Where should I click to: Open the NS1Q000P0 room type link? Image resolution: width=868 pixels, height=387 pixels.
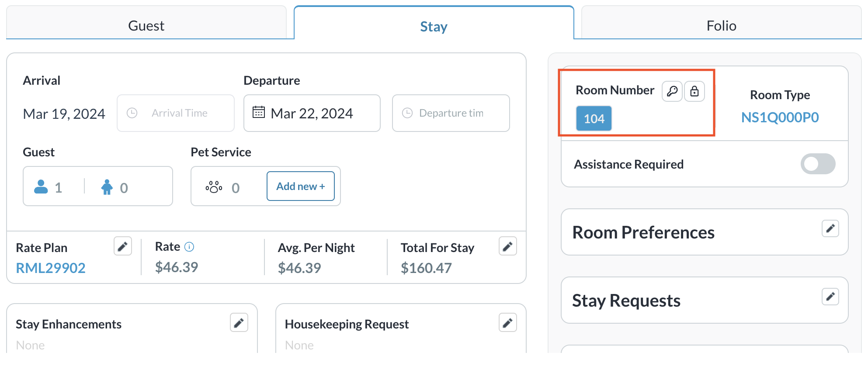click(x=780, y=117)
